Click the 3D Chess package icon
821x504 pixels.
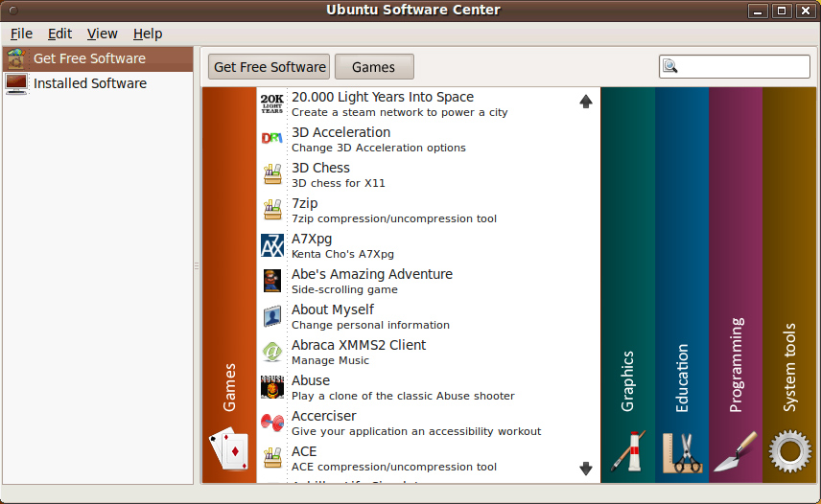click(x=272, y=174)
